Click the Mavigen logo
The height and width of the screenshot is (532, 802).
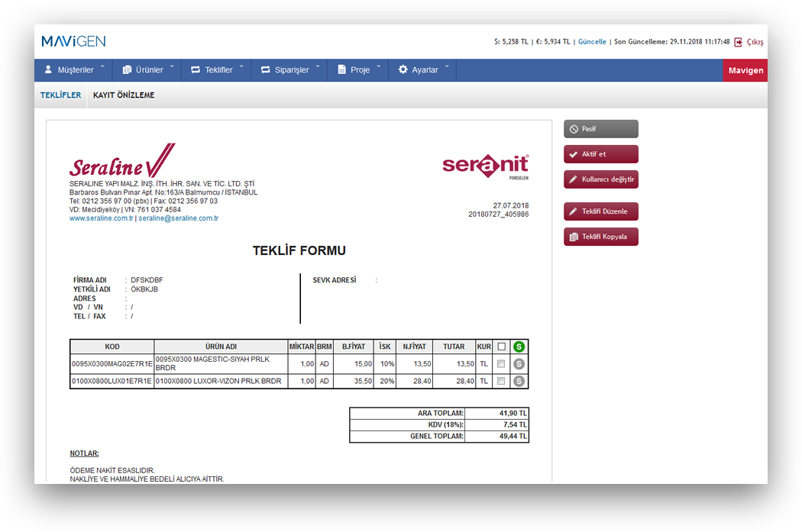point(73,41)
